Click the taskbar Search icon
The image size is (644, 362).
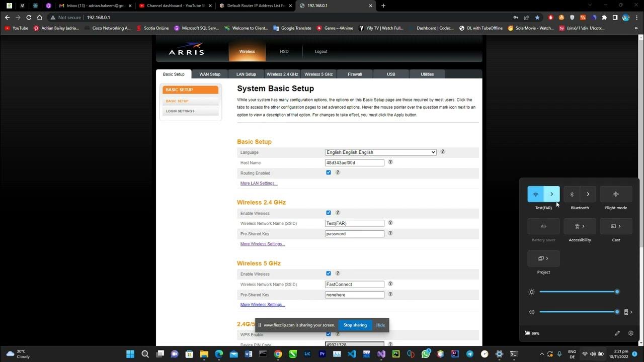[145, 354]
